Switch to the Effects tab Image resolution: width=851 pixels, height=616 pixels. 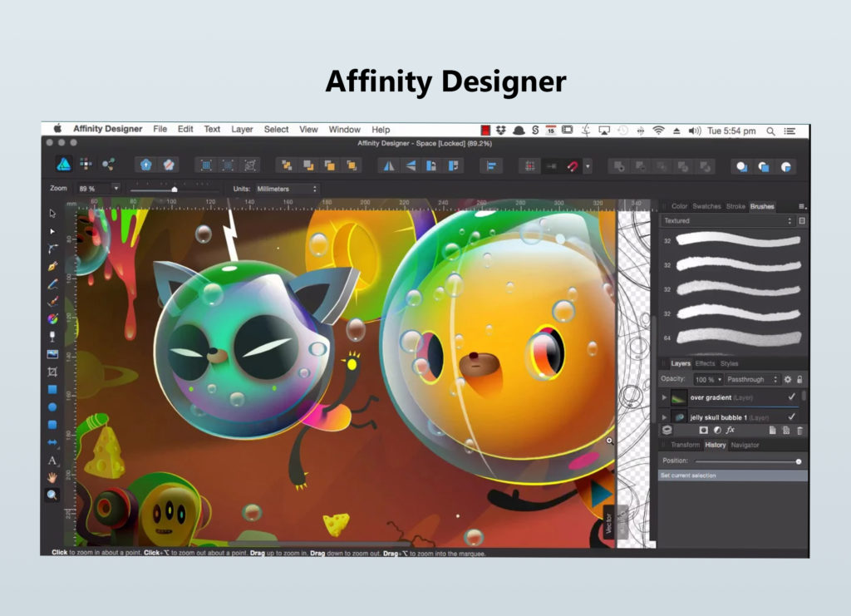[705, 363]
